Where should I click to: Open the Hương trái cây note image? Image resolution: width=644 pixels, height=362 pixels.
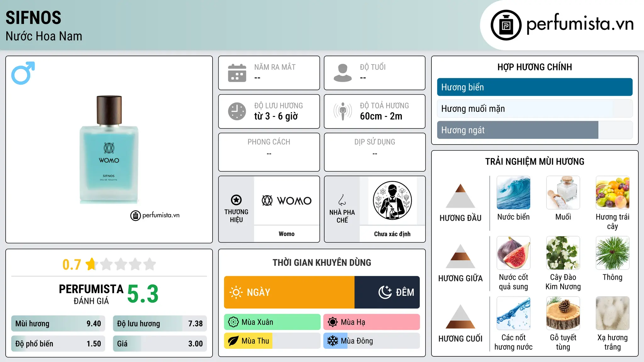pos(613,193)
